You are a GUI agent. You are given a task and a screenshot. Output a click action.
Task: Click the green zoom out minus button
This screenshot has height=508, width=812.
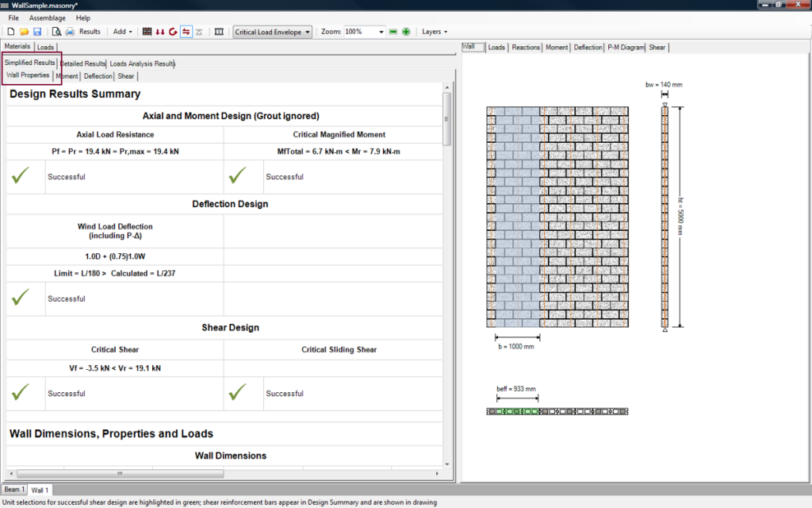(x=393, y=32)
